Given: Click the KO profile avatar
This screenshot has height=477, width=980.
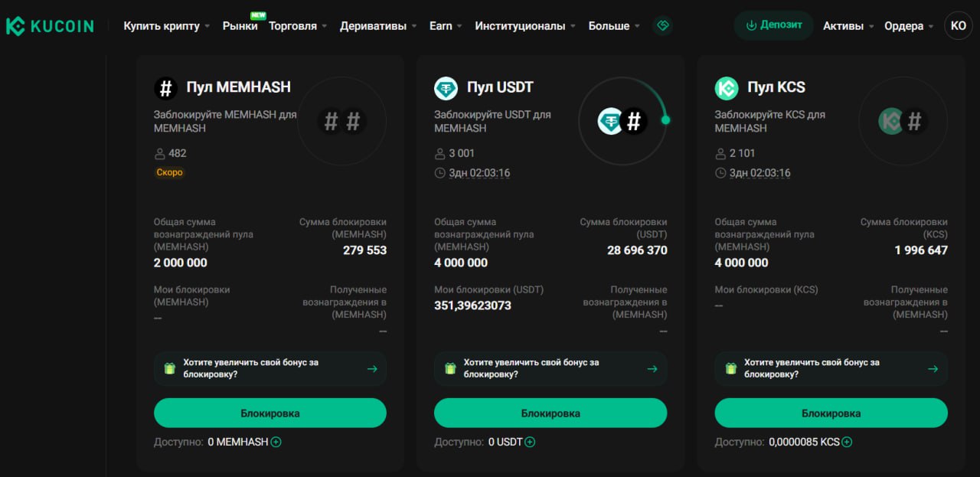Looking at the screenshot, I should click(x=958, y=25).
